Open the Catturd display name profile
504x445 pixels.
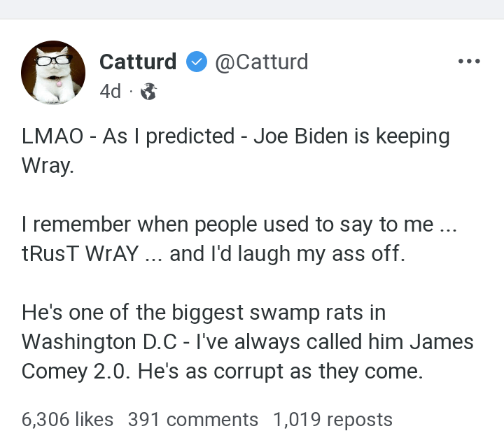click(x=138, y=62)
